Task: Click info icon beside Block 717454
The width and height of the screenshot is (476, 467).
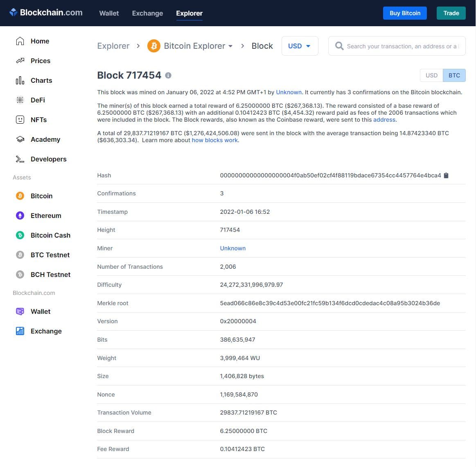Action: click(x=168, y=75)
